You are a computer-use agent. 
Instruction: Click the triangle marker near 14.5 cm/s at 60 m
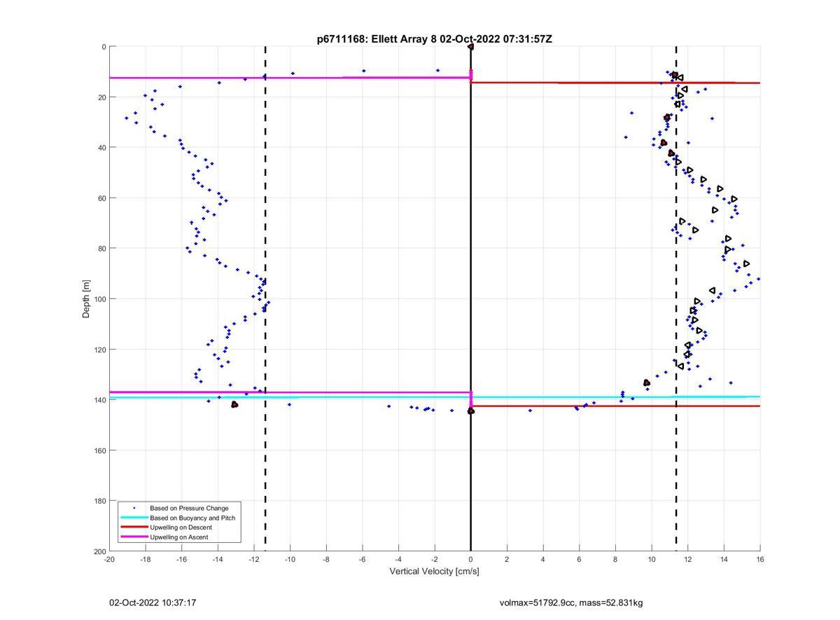[734, 200]
